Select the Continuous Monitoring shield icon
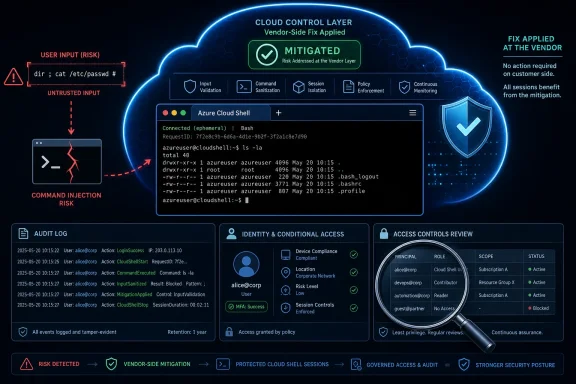This screenshot has width=576, height=384. tap(404, 87)
